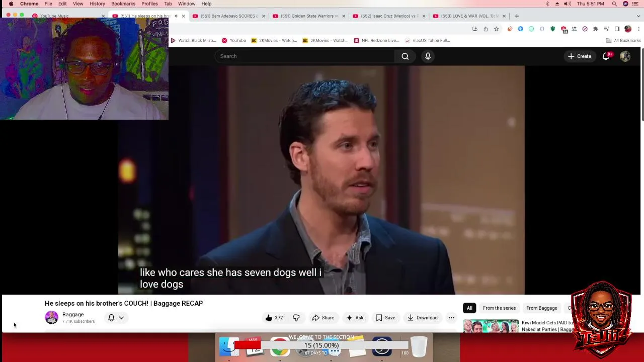Image resolution: width=644 pixels, height=362 pixels.
Task: Save the video with the Save button
Action: 386,318
